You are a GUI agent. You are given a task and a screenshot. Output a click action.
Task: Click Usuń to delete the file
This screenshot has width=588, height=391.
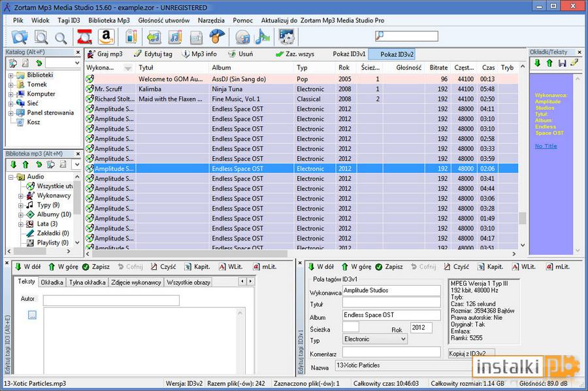click(x=240, y=54)
